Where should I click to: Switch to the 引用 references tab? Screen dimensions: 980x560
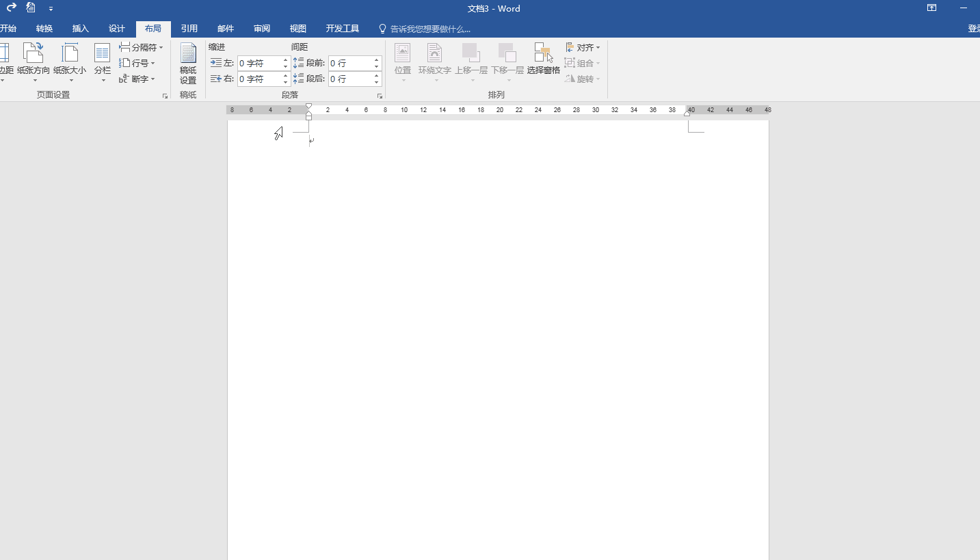(x=189, y=29)
